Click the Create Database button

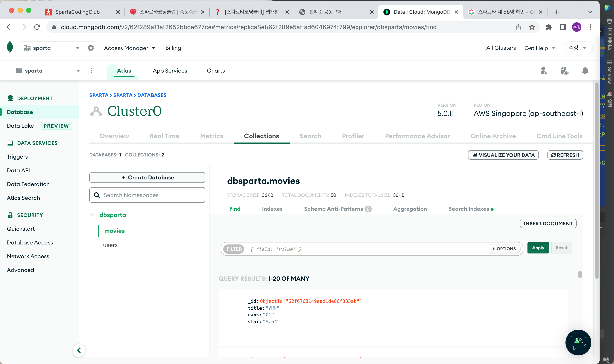click(x=147, y=177)
